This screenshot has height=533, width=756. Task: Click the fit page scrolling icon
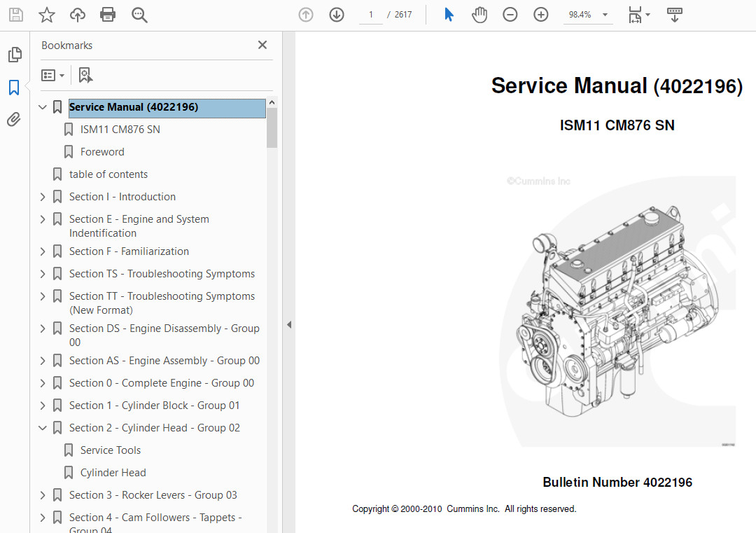click(x=635, y=15)
